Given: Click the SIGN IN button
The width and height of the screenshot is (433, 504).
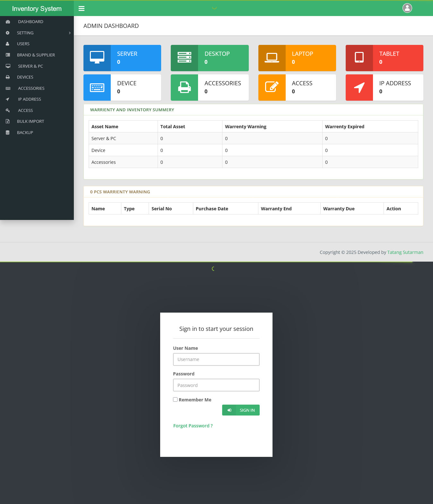Looking at the screenshot, I should point(241,410).
